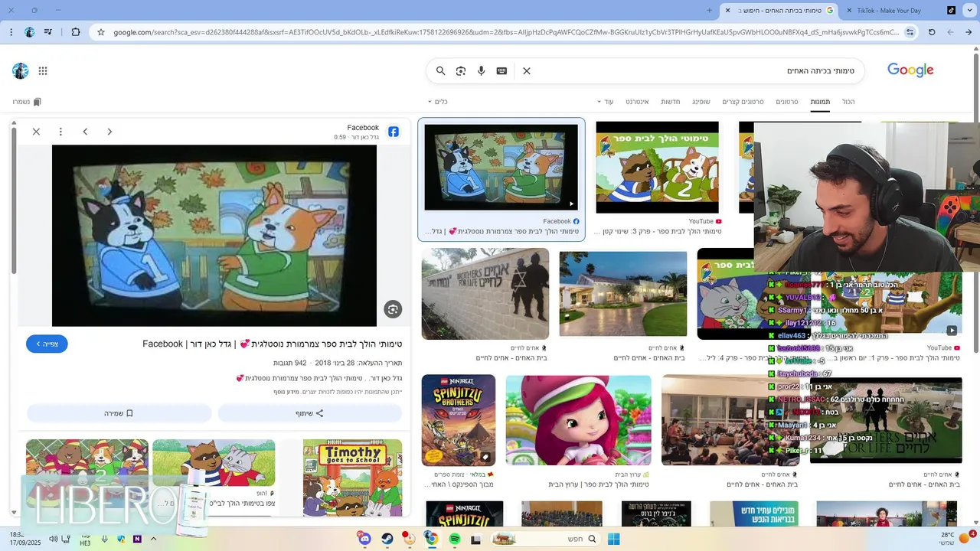Image resolution: width=980 pixels, height=551 pixels.
Task: Open the Chrome extensions puzzle icon
Action: click(76, 32)
